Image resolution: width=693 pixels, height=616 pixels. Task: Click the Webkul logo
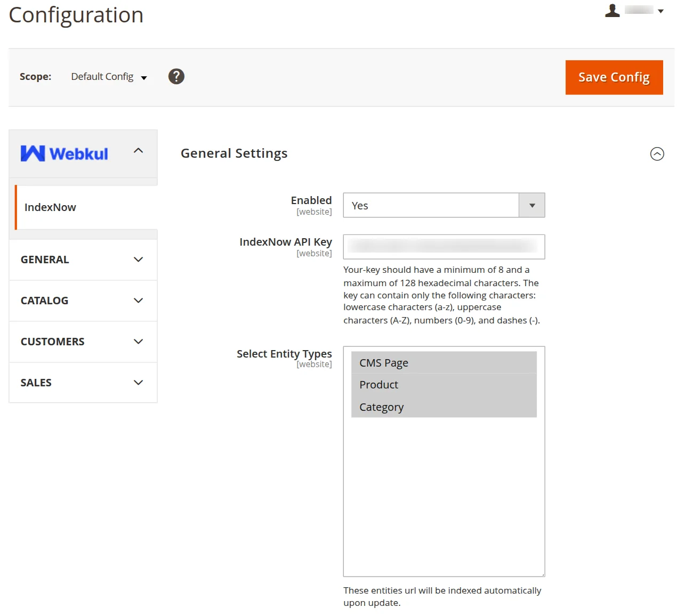tap(65, 153)
